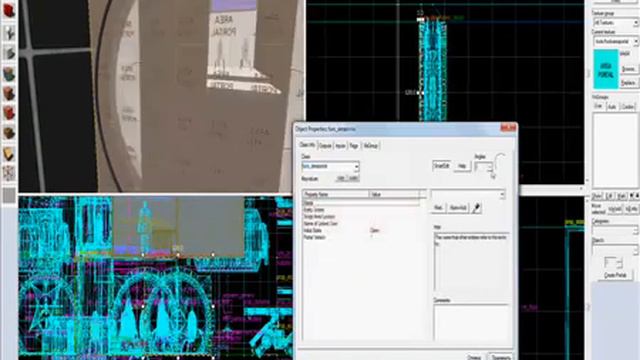This screenshot has width=640, height=360.
Task: Click the Create Prefab button
Action: [x=616, y=275]
